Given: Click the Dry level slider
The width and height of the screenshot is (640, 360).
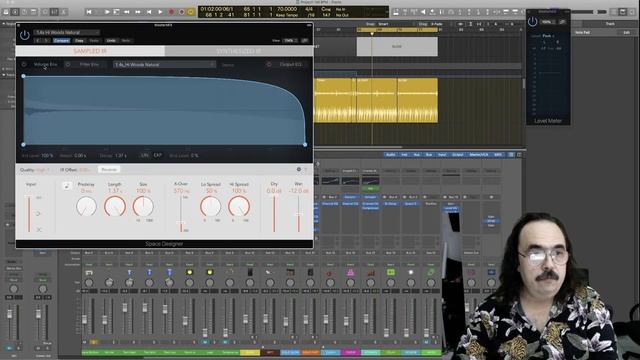Looking at the screenshot, I should pos(274,213).
